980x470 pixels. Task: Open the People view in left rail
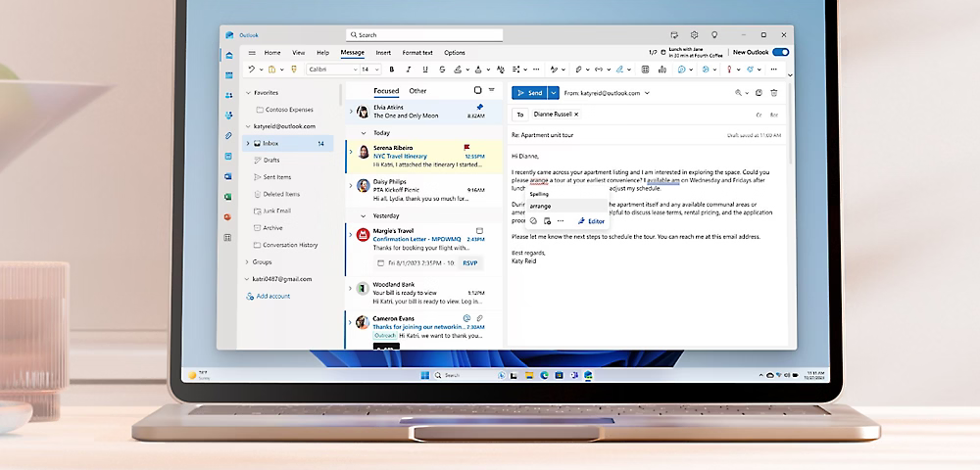coord(228,96)
